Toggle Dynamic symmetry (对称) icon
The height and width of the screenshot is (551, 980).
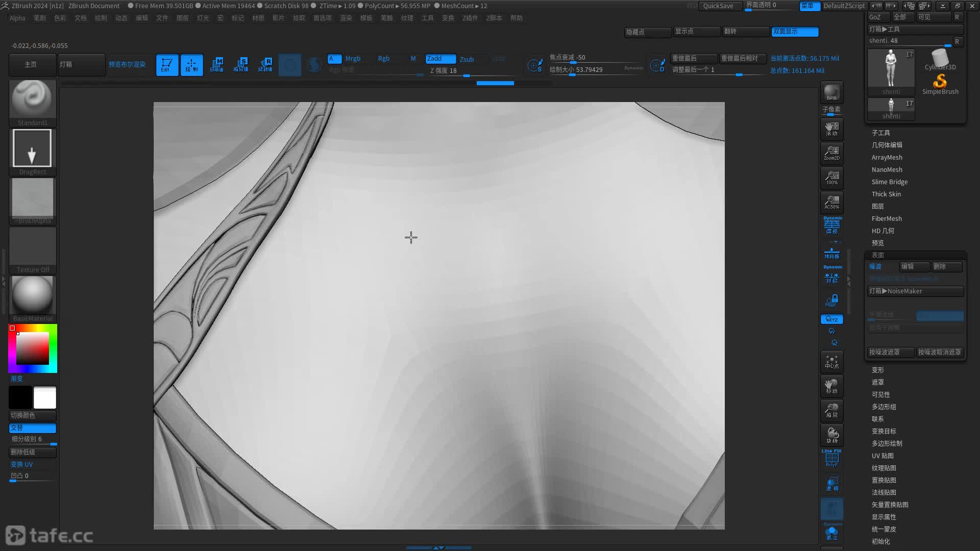(x=831, y=275)
